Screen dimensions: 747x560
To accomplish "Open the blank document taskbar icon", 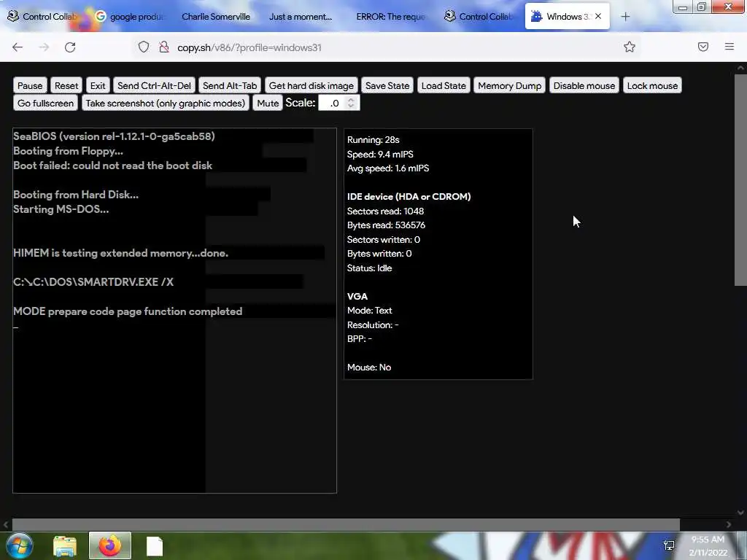I will pyautogui.click(x=155, y=546).
